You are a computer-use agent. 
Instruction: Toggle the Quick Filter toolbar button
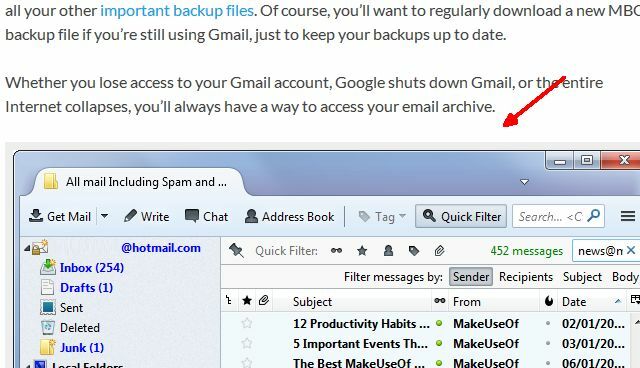461,216
